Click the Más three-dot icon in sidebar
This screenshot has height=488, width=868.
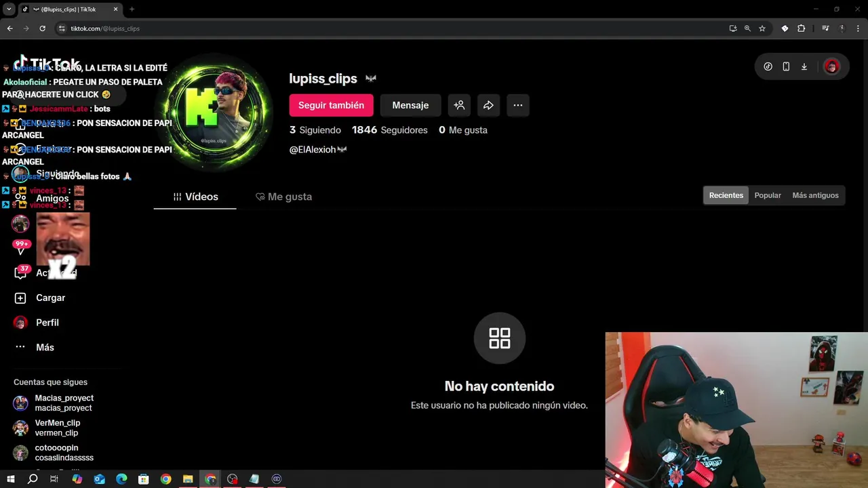coord(20,347)
